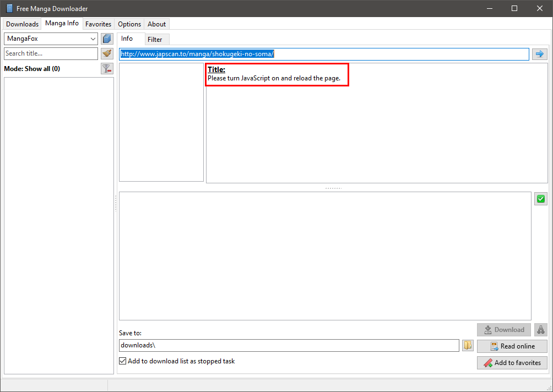Click the folder browse icon beside save path
553x392 pixels.
coord(468,345)
